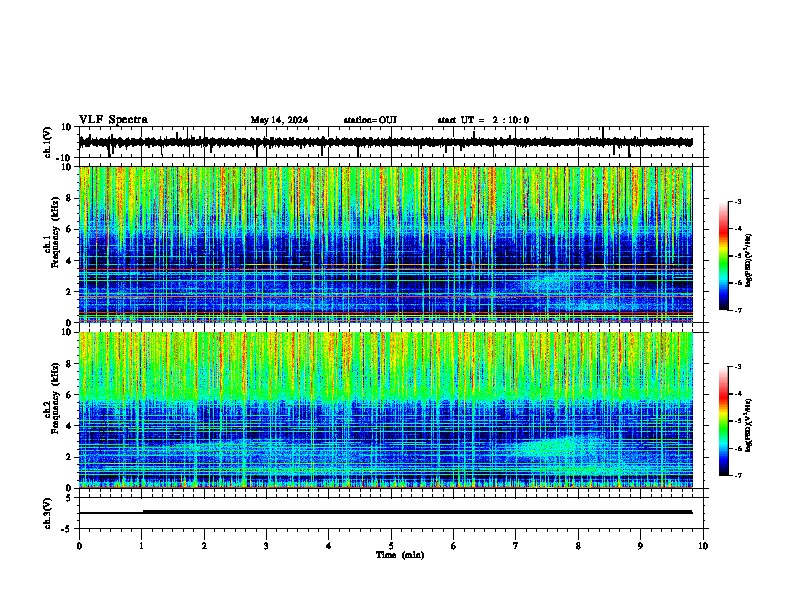Viewport: 792px width, 612px height.
Task: Click the time axis tick label "8"
Action: click(578, 546)
